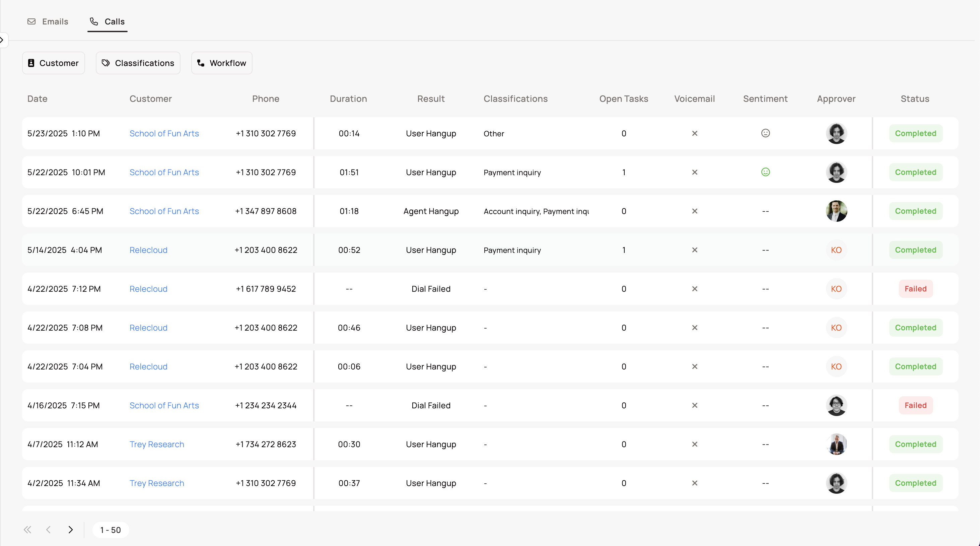Viewport: 980px width, 546px height.
Task: Jump to first page double-arrow
Action: 27,530
